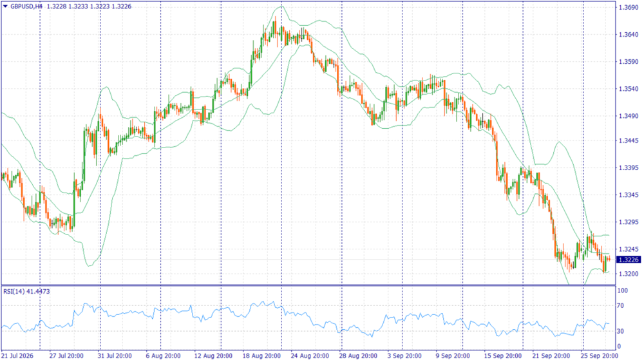Select the 25 Sep 20:00 time label
The height and width of the screenshot is (362, 644).
click(599, 356)
